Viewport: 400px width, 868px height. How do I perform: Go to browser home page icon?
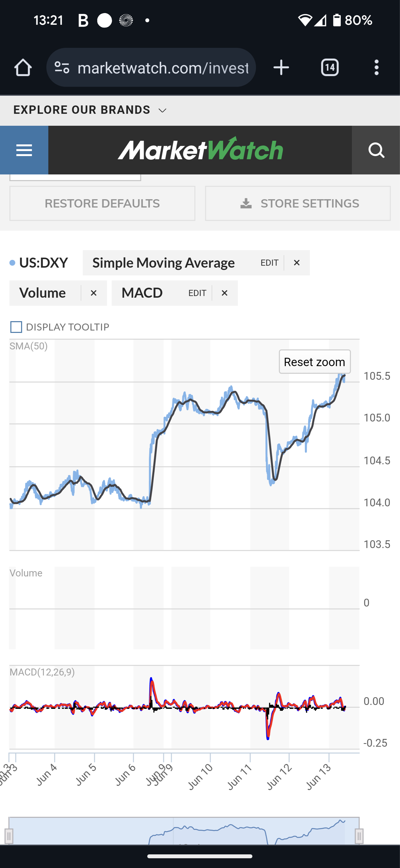click(x=23, y=68)
